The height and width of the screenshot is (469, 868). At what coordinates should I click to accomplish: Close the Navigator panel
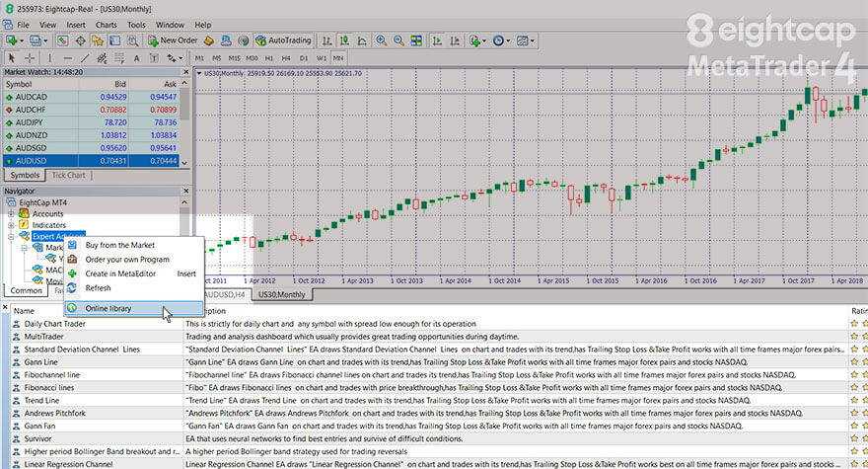tap(186, 191)
